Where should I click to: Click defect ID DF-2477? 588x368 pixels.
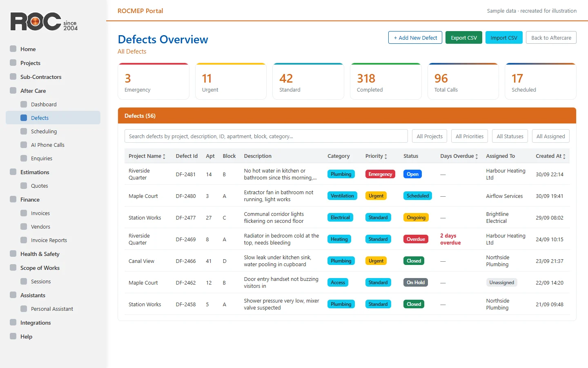(x=186, y=218)
